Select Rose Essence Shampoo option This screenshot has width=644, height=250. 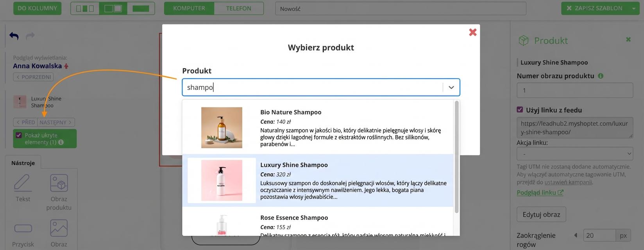coord(318,221)
